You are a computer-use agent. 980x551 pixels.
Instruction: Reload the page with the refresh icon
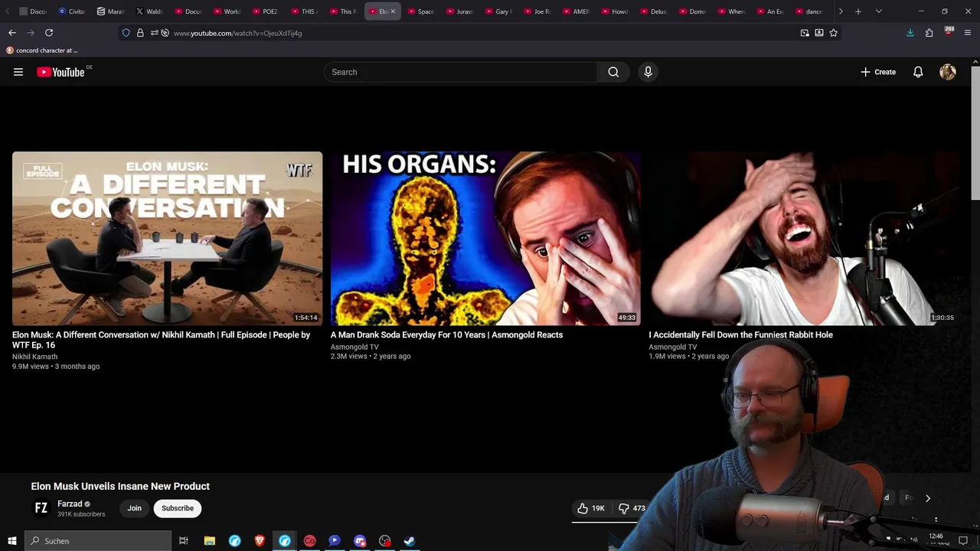(49, 33)
